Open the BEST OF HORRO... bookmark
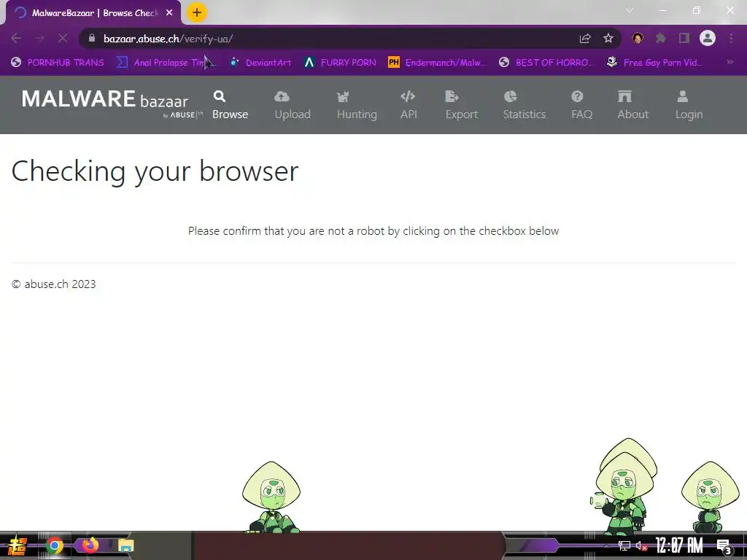747x560 pixels. click(x=546, y=63)
